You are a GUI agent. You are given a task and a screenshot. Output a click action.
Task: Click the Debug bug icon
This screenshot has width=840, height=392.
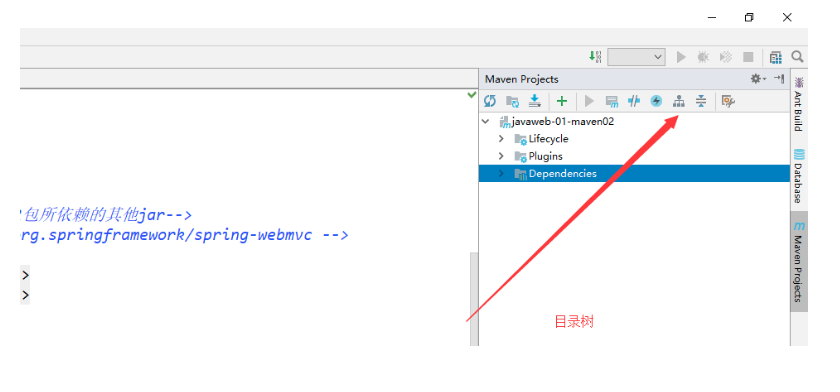[x=703, y=57]
